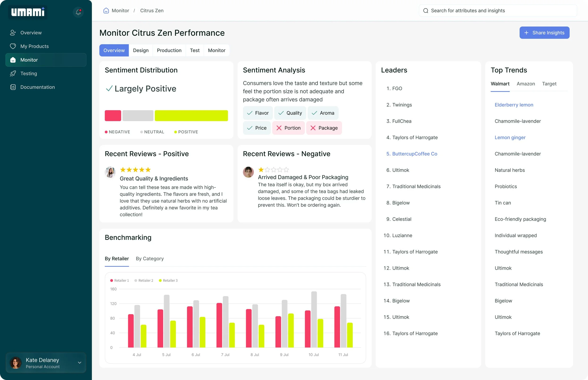Click the Share Insights button
Viewport: 588px width, 380px height.
click(x=544, y=33)
